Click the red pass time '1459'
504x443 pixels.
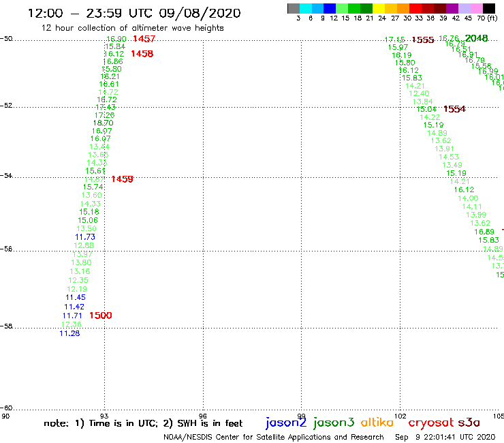coord(122,179)
